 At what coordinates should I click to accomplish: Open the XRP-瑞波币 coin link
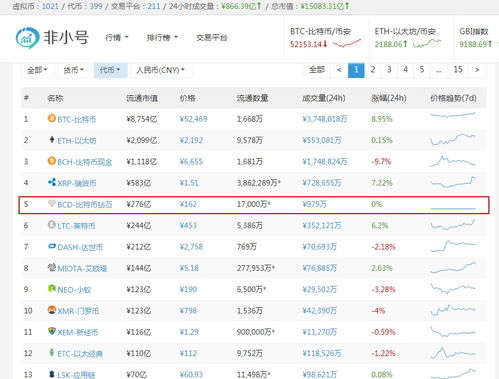pos(77,183)
